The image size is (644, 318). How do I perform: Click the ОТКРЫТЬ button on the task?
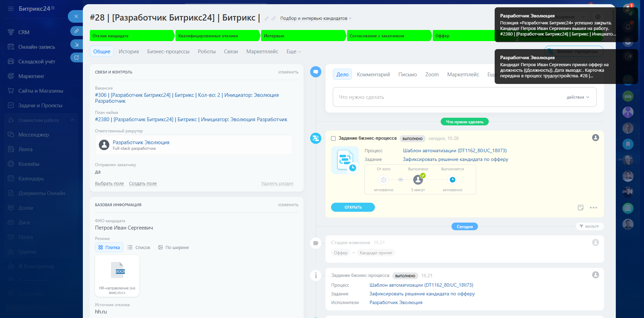[x=353, y=207]
